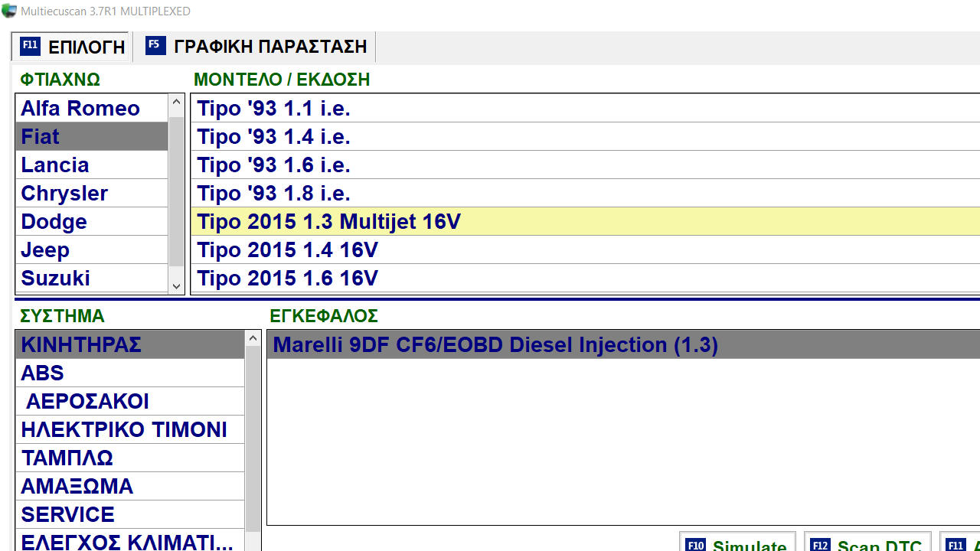Select Tipo 2015 1.6 16V model
The width and height of the screenshot is (980, 551).
(585, 278)
